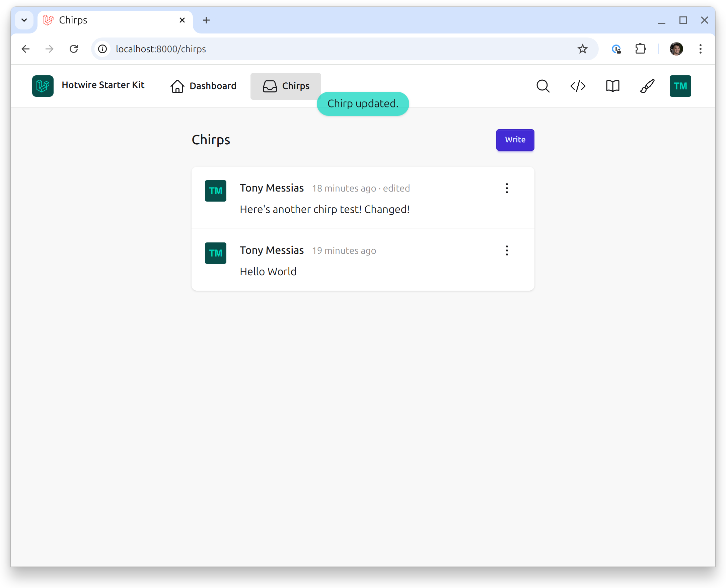Open the browser tab search dropdown arrow
Screen dimensions: 726x588
point(24,20)
